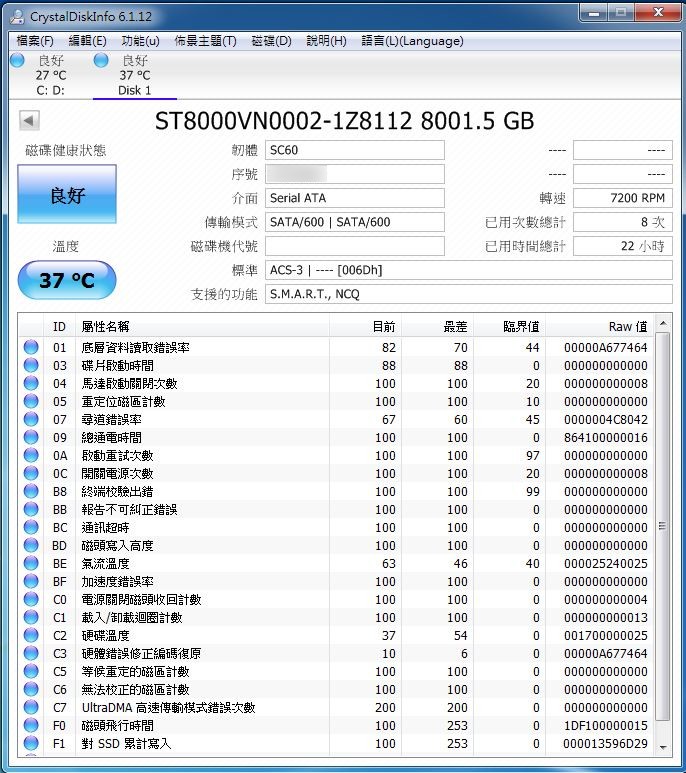Click the standard field ACS-3
The height and width of the screenshot is (773, 686).
469,270
